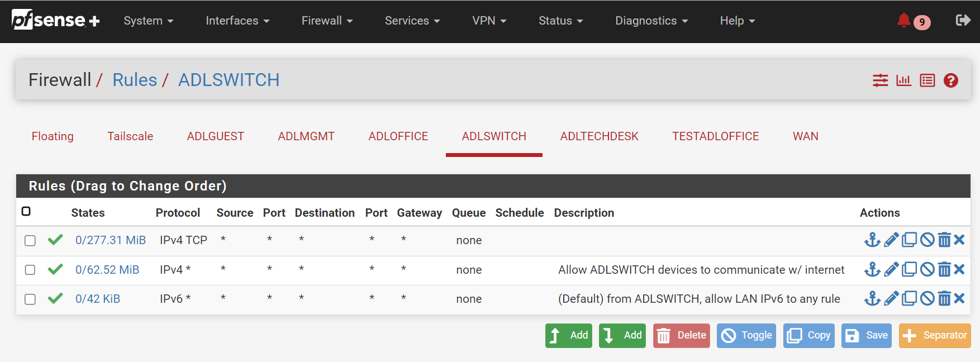Image resolution: width=980 pixels, height=362 pixels.
Task: Open the status graph bar chart icon
Action: pyautogui.click(x=903, y=80)
